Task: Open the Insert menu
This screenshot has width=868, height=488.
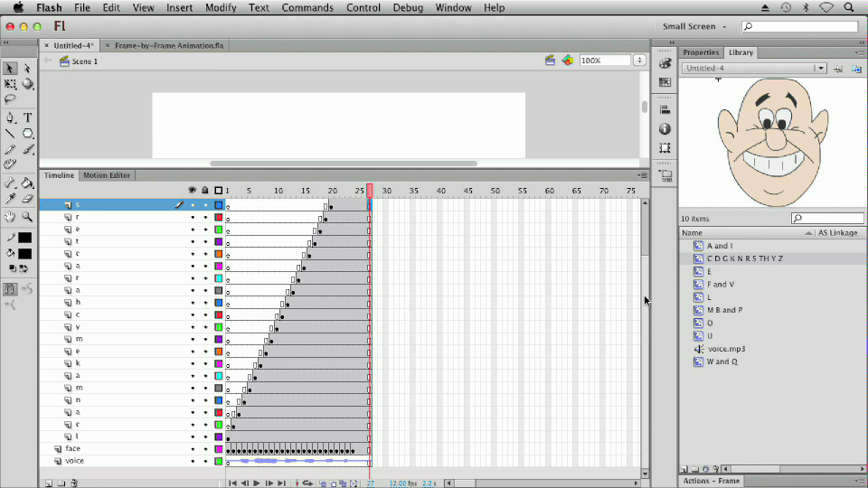Action: (179, 8)
